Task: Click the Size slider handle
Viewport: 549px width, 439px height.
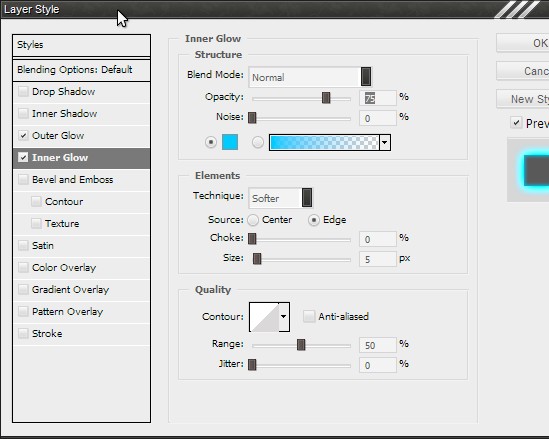Action: coord(257,259)
